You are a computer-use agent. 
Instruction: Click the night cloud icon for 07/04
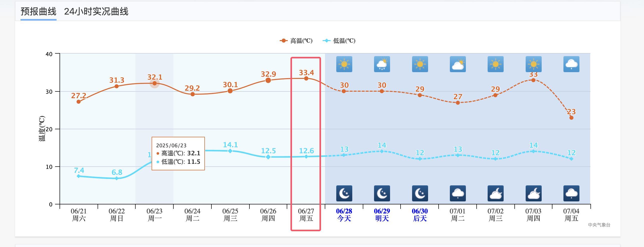[571, 193]
